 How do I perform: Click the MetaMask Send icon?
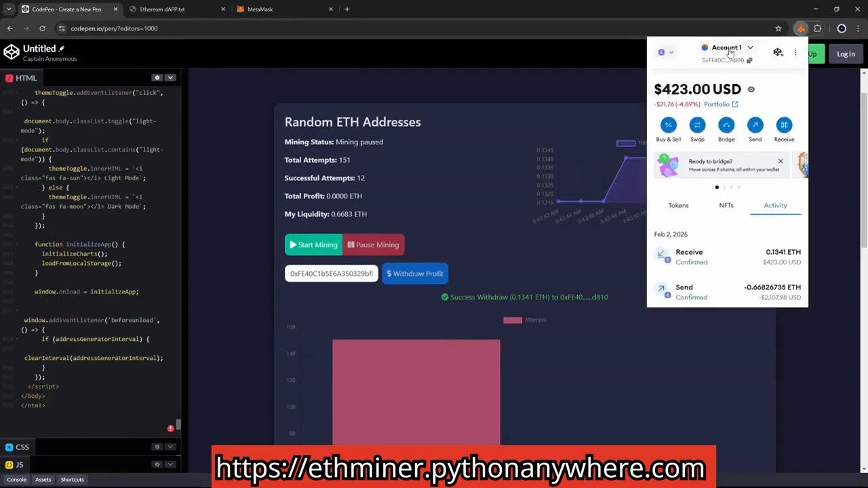tap(755, 125)
